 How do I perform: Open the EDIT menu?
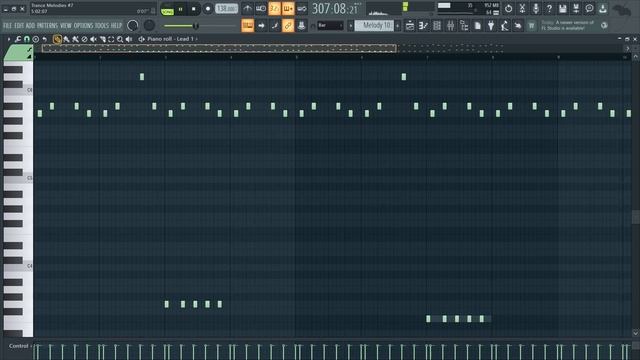pyautogui.click(x=19, y=26)
